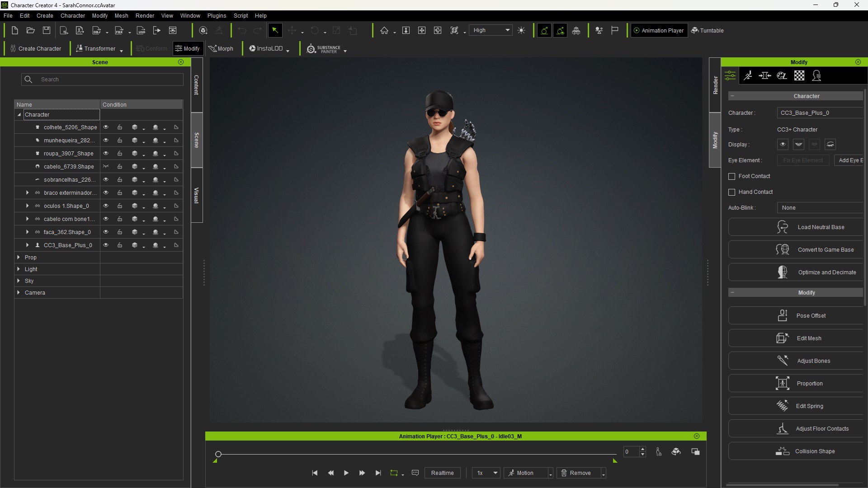Expand the braco exterminador tree item
Viewport: 868px width, 488px height.
pyautogui.click(x=28, y=193)
